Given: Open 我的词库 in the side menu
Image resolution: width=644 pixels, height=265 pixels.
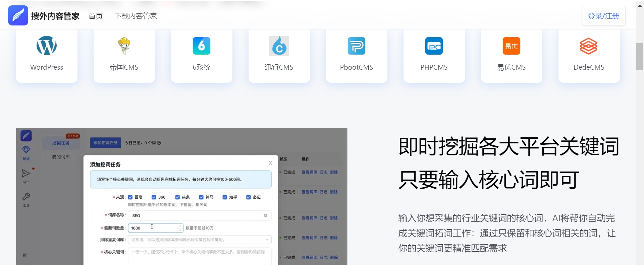Looking at the screenshot, I should [61, 157].
